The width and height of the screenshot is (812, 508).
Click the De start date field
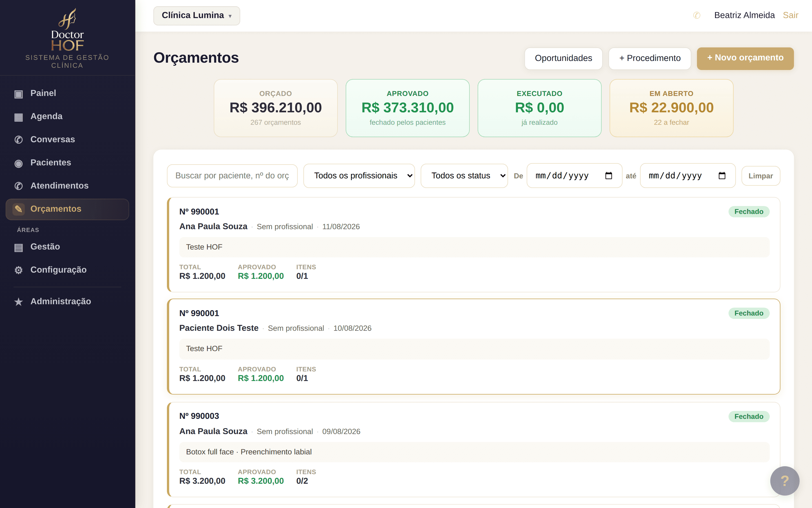(x=574, y=176)
